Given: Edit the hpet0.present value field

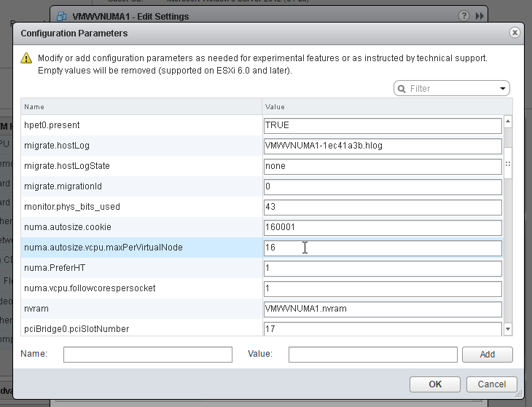Looking at the screenshot, I should pos(383,125).
